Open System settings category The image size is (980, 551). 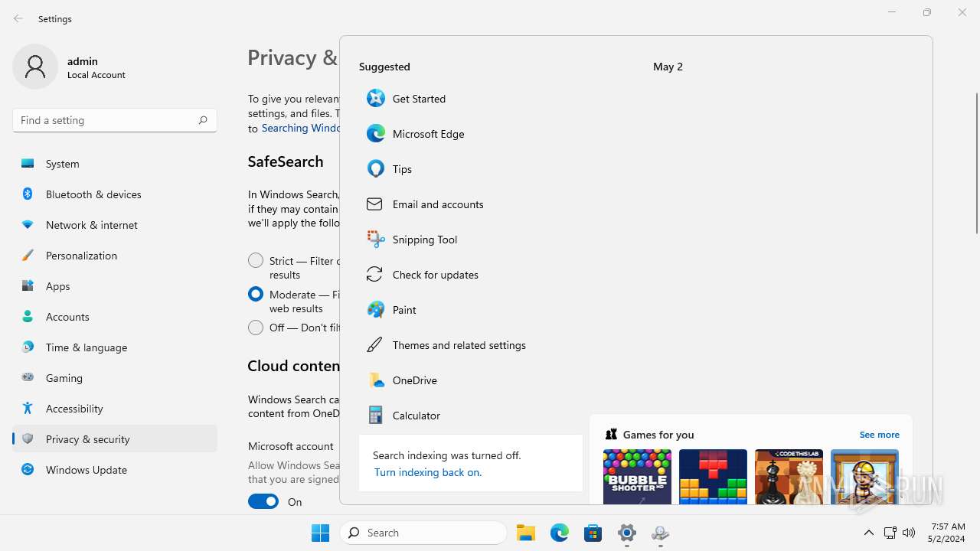tap(115, 164)
